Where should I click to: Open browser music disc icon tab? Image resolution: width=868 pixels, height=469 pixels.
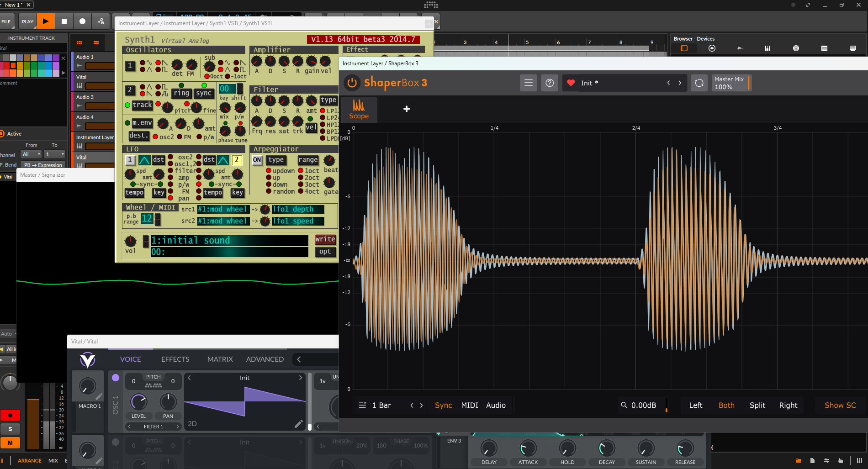pos(796,48)
